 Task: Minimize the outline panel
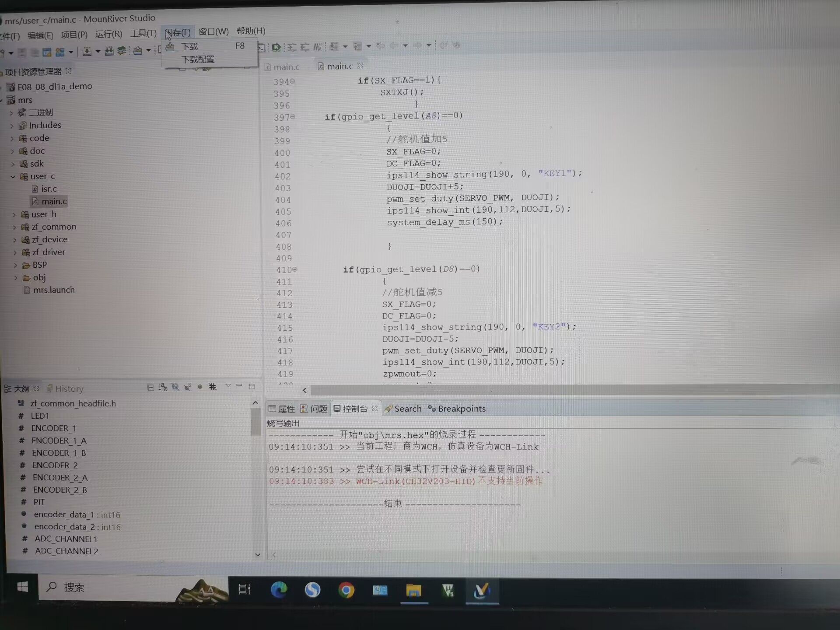[x=239, y=385]
